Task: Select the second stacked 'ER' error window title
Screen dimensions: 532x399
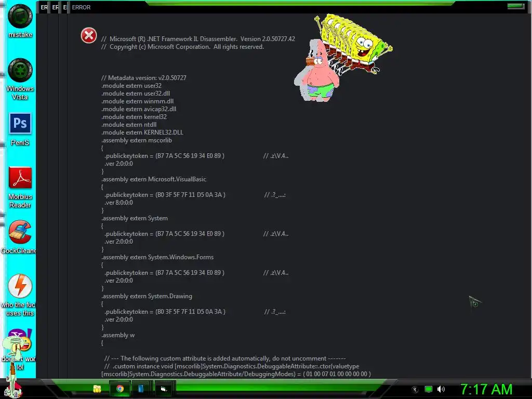Action: coord(55,7)
